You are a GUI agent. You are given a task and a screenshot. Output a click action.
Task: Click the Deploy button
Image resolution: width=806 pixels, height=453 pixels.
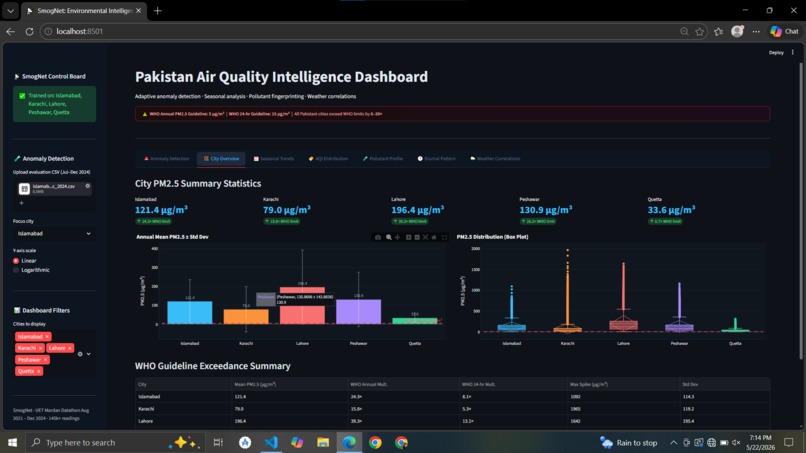coord(776,52)
